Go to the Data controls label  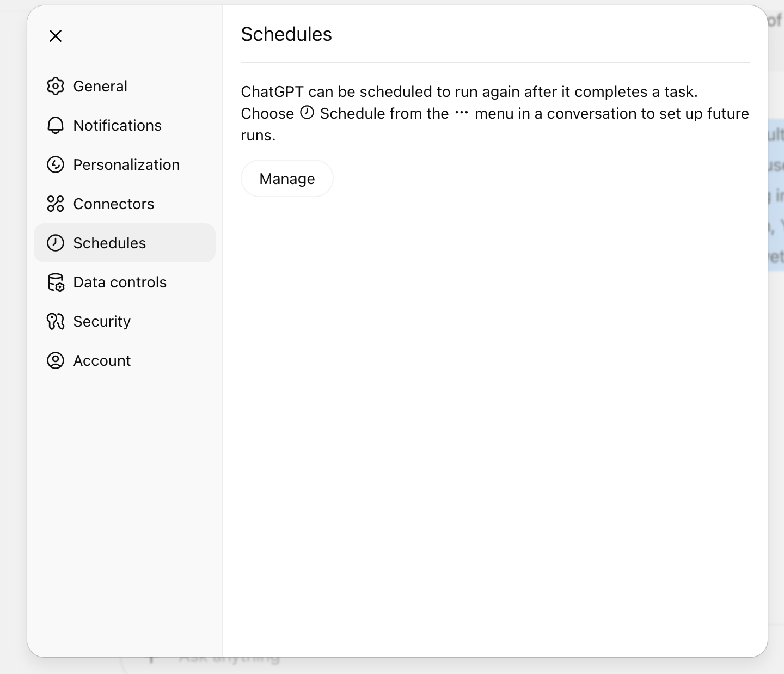tap(120, 282)
